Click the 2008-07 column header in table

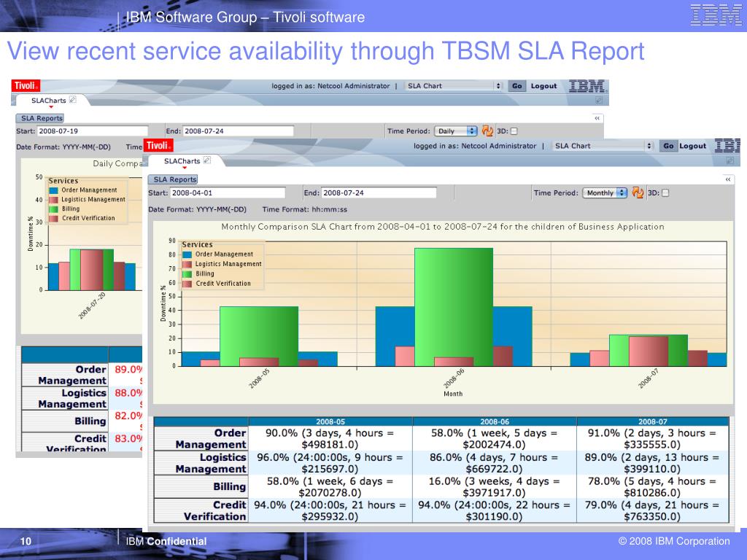[x=653, y=421]
